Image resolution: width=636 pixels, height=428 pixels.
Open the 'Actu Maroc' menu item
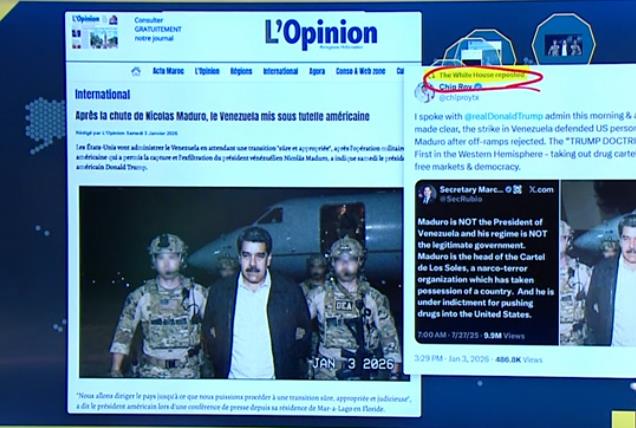pyautogui.click(x=168, y=71)
